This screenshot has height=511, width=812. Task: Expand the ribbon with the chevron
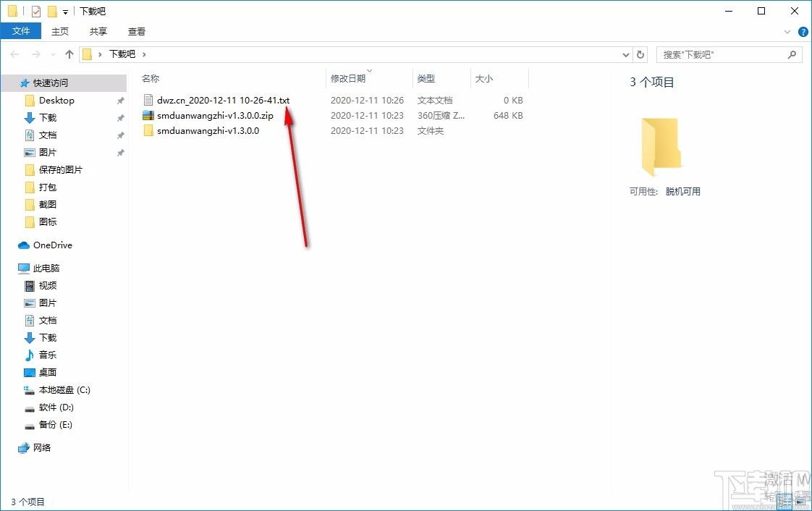coord(787,32)
